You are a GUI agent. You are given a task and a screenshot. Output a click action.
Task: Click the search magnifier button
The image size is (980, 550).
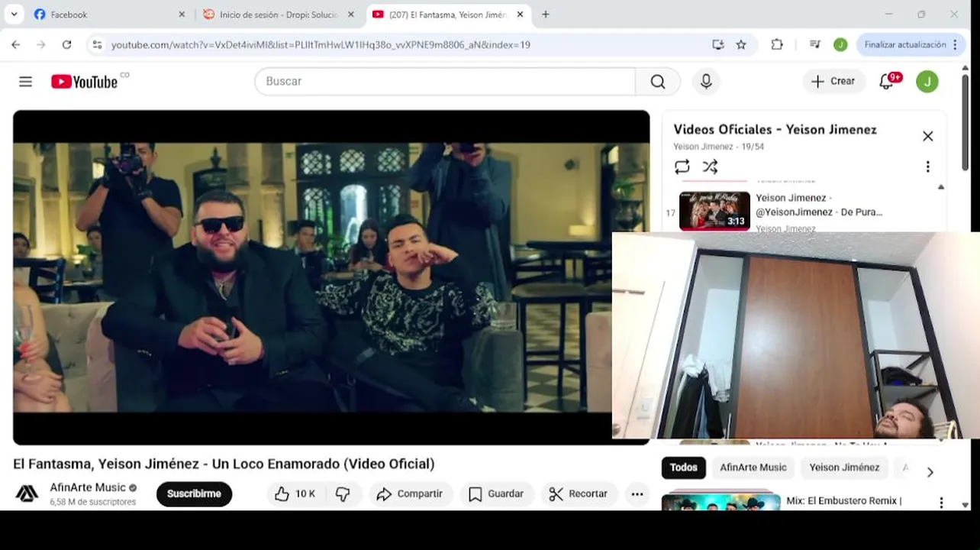[658, 82]
